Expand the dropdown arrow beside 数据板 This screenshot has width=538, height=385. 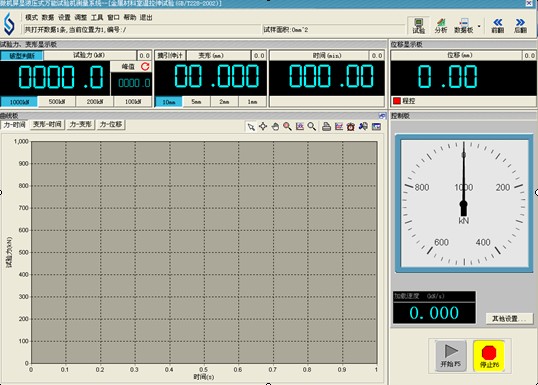(x=479, y=26)
